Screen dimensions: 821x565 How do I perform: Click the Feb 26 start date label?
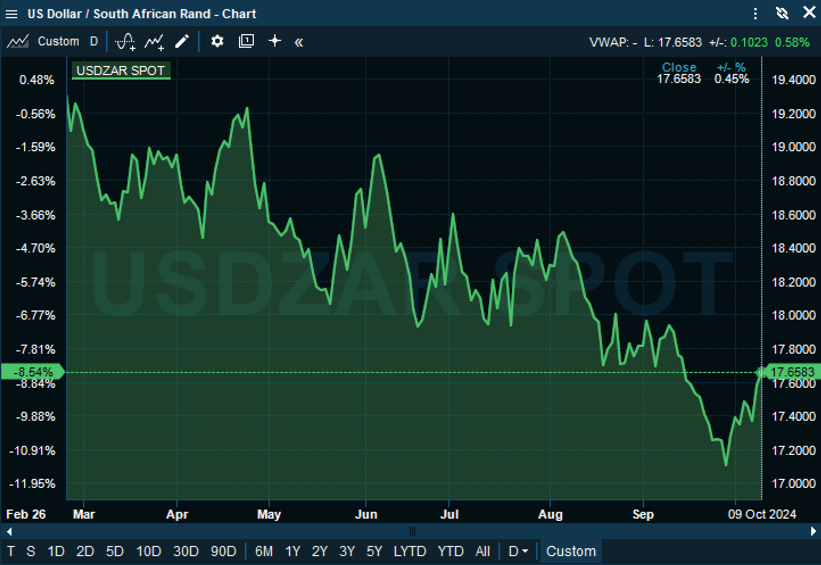26,514
